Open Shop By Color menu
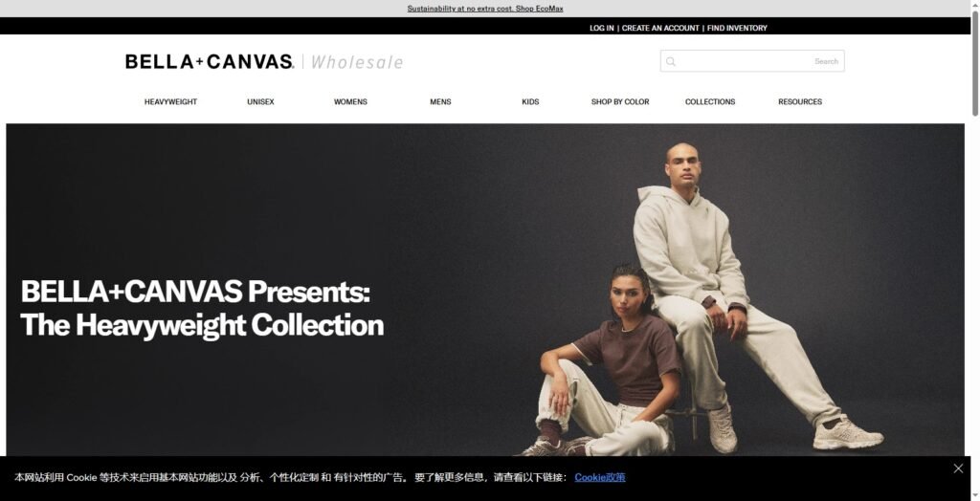Image resolution: width=980 pixels, height=501 pixels. click(620, 101)
